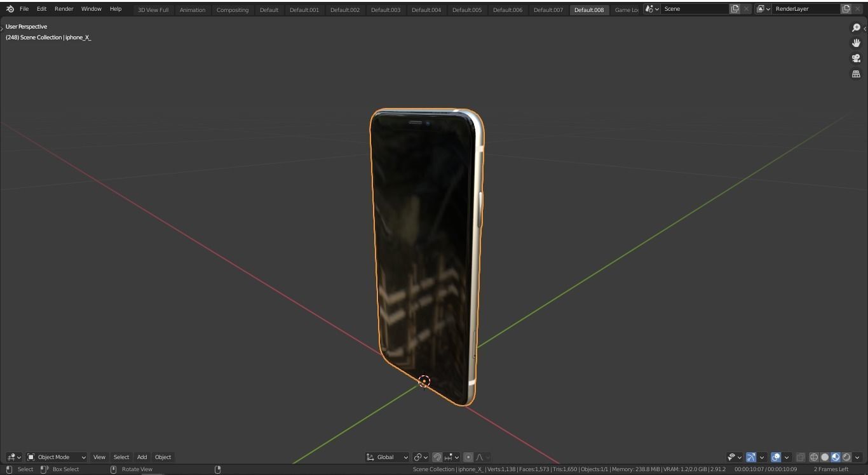
Task: Open the Global transform orientation dropdown
Action: (x=387, y=457)
